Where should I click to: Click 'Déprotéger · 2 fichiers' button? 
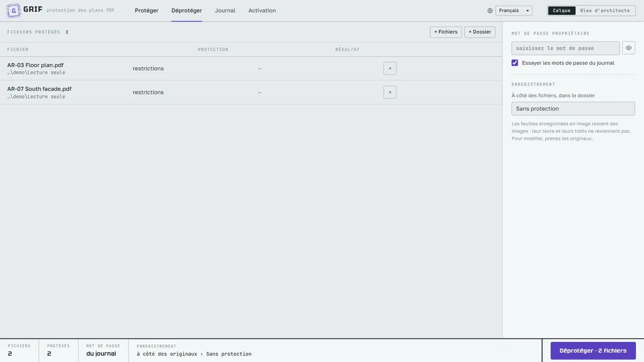(x=593, y=351)
